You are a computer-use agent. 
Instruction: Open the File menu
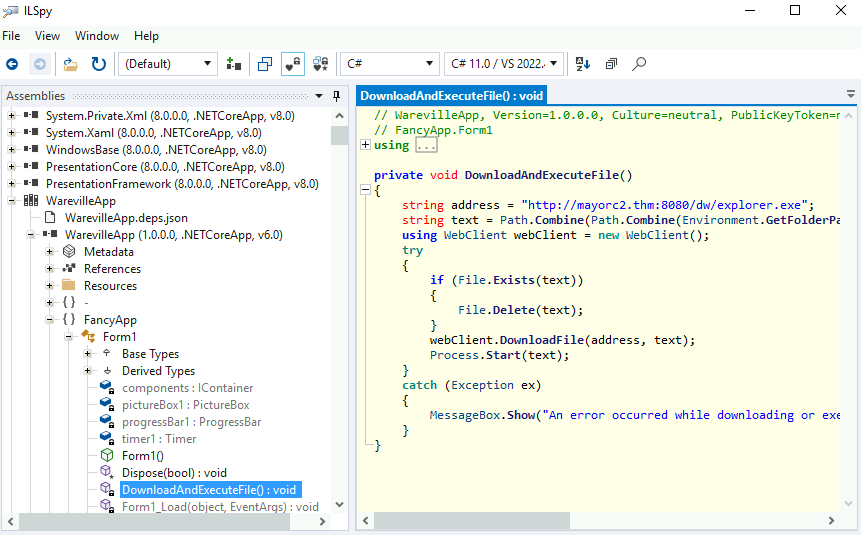tap(12, 36)
